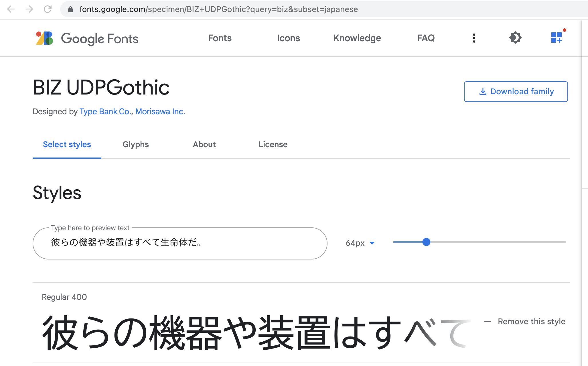Click the BIZ UDPGothic title
Viewport: 588px width, 366px height.
click(101, 87)
